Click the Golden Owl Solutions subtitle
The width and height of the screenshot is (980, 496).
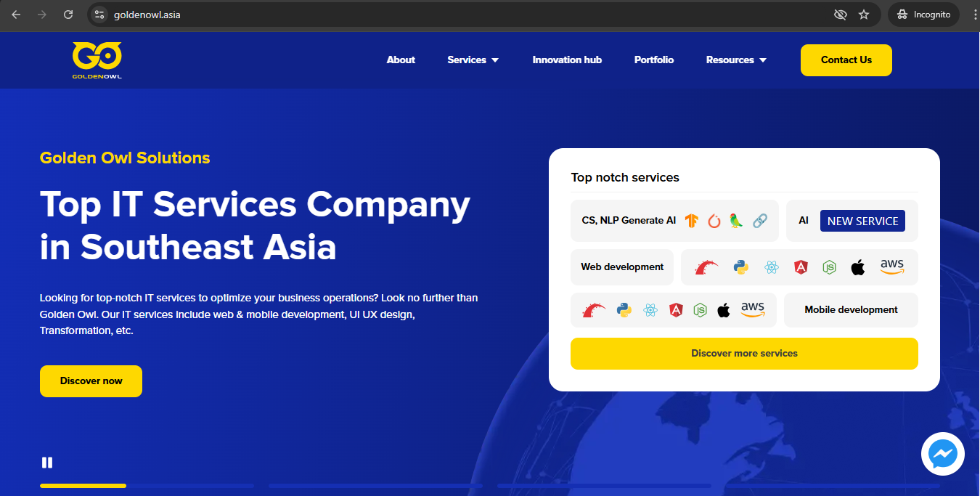tap(125, 158)
